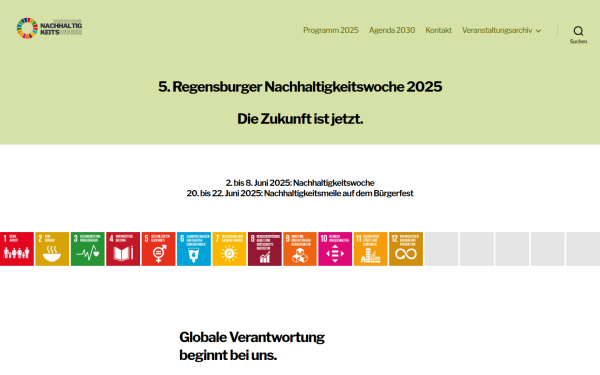Select SDG 8 Economic Growth tile

click(x=265, y=249)
